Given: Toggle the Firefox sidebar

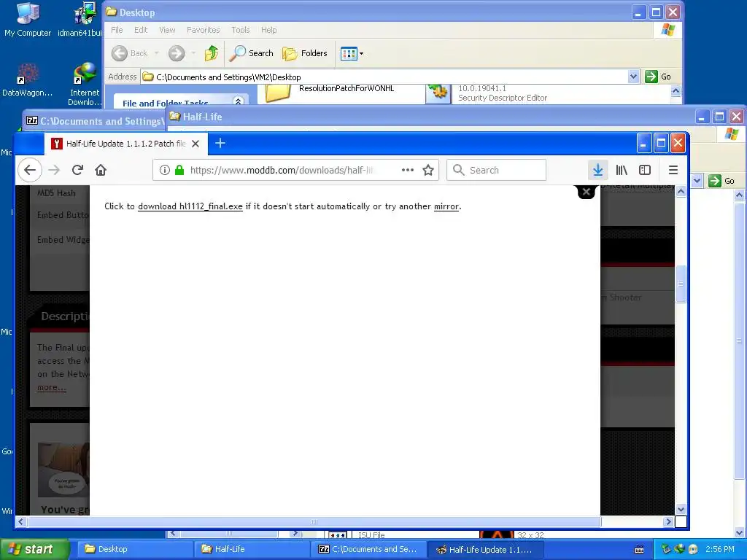Looking at the screenshot, I should pyautogui.click(x=645, y=170).
